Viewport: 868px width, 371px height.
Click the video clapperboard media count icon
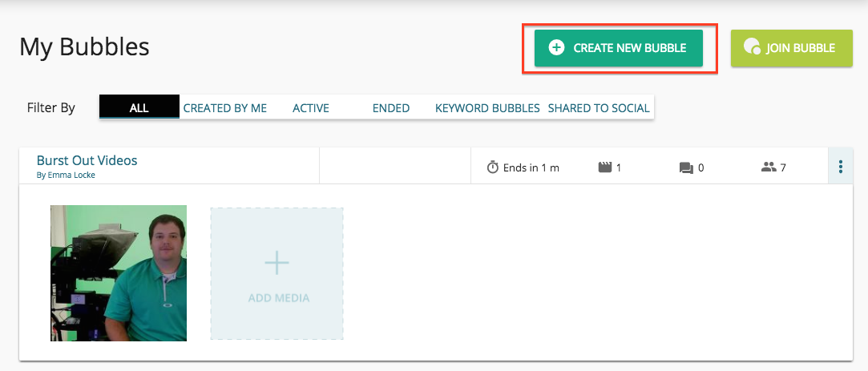[605, 167]
